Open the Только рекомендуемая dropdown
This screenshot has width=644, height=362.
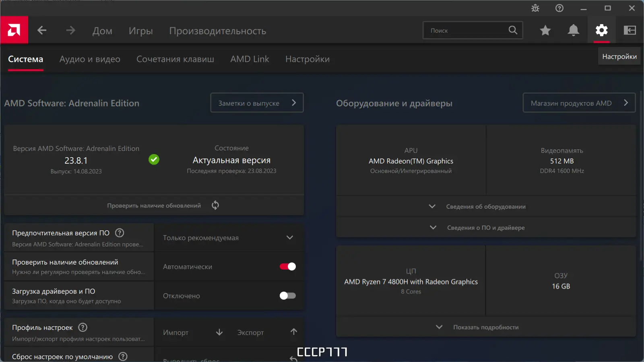tap(289, 237)
